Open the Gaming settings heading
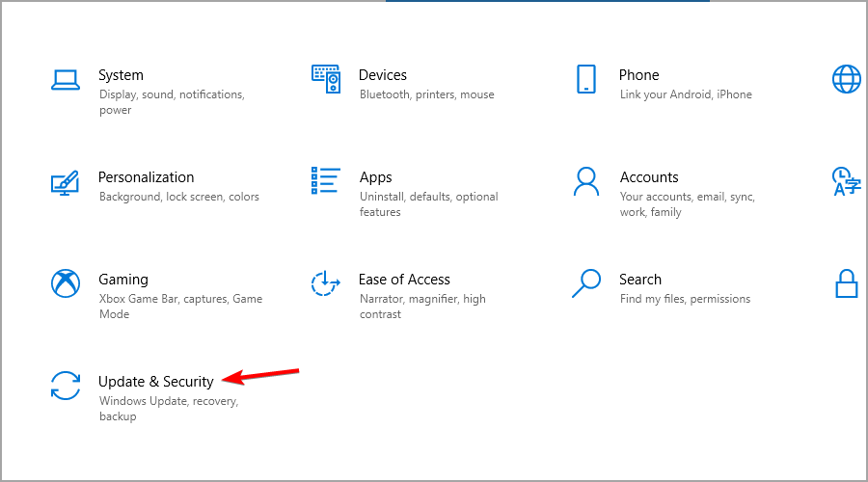 [x=123, y=280]
